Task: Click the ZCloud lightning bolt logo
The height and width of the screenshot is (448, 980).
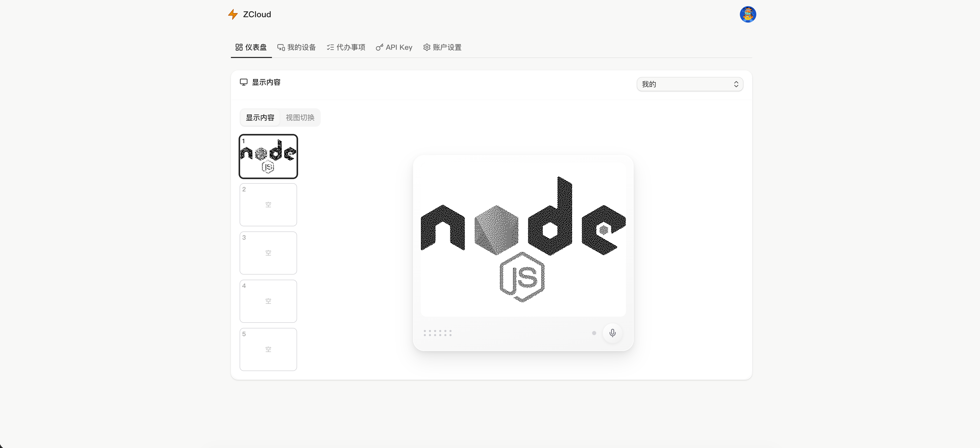Action: 233,14
